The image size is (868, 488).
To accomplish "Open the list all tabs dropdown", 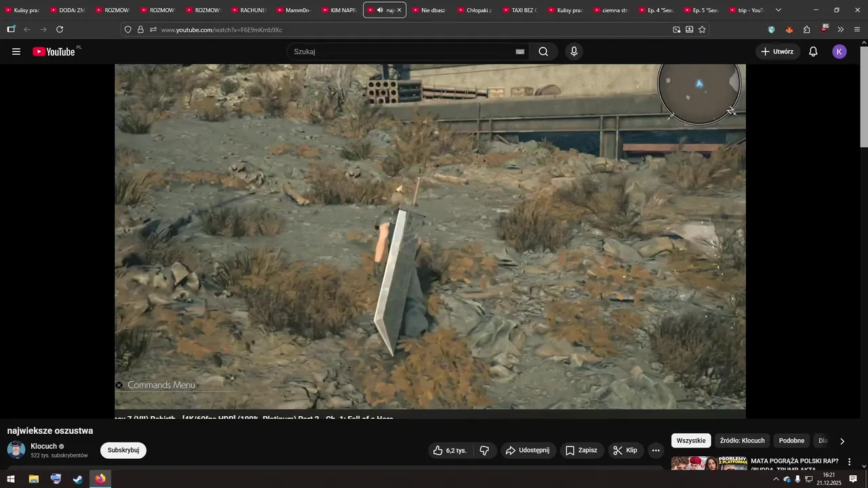I will 778,10.
